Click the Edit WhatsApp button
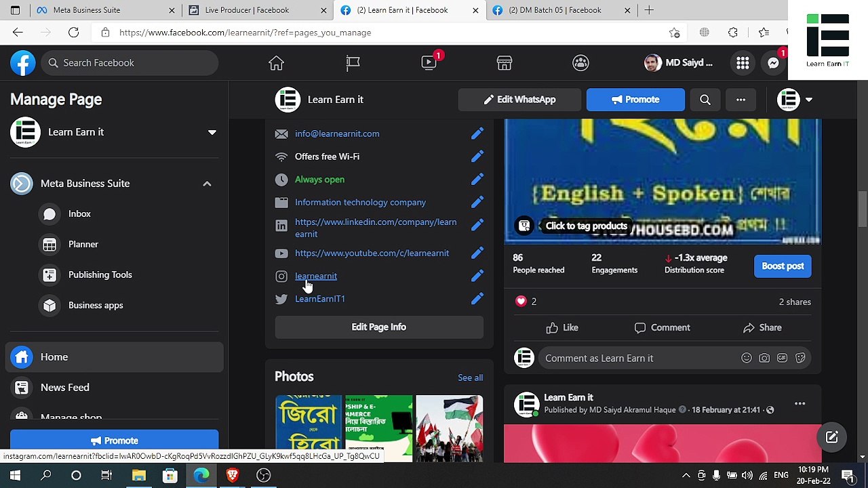The width and height of the screenshot is (868, 488). point(519,100)
